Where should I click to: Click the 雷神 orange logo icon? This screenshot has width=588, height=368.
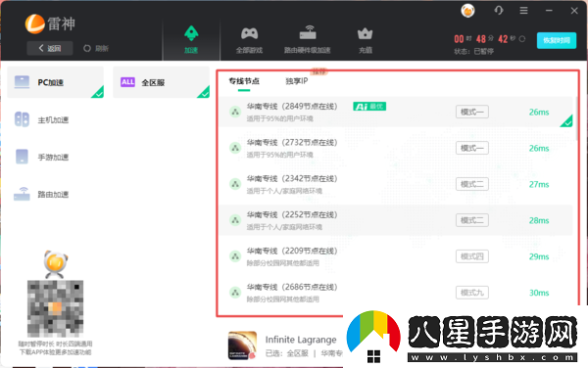[35, 23]
